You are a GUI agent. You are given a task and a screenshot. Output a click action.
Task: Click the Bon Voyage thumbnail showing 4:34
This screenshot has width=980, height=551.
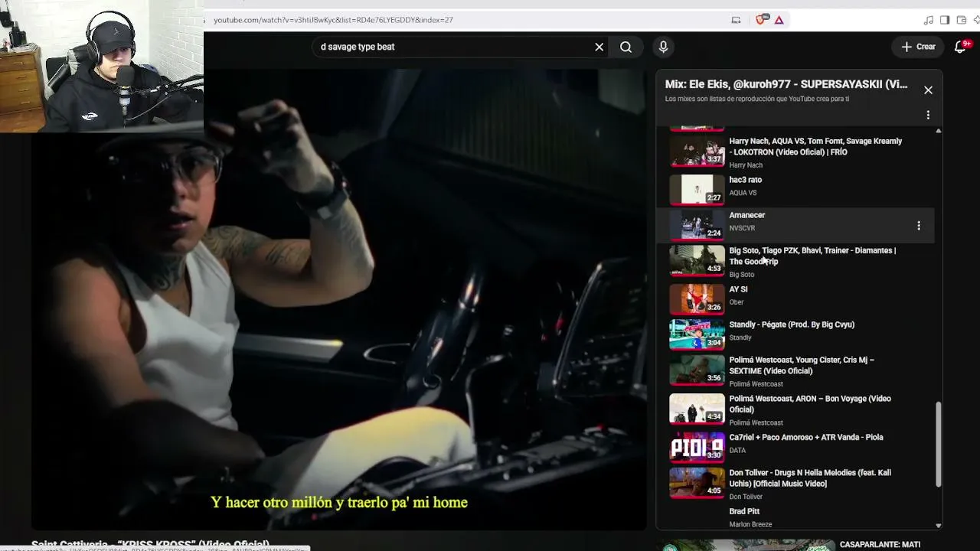pos(697,409)
